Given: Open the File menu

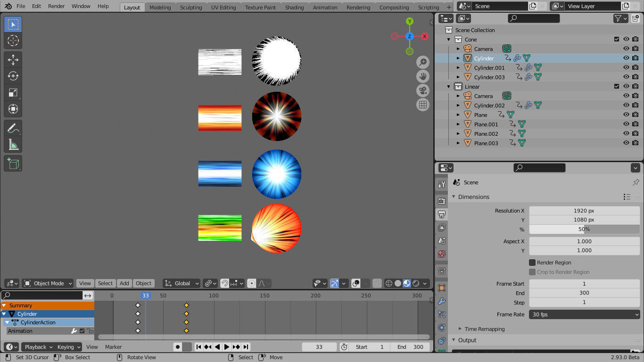Looking at the screenshot, I should (21, 6).
